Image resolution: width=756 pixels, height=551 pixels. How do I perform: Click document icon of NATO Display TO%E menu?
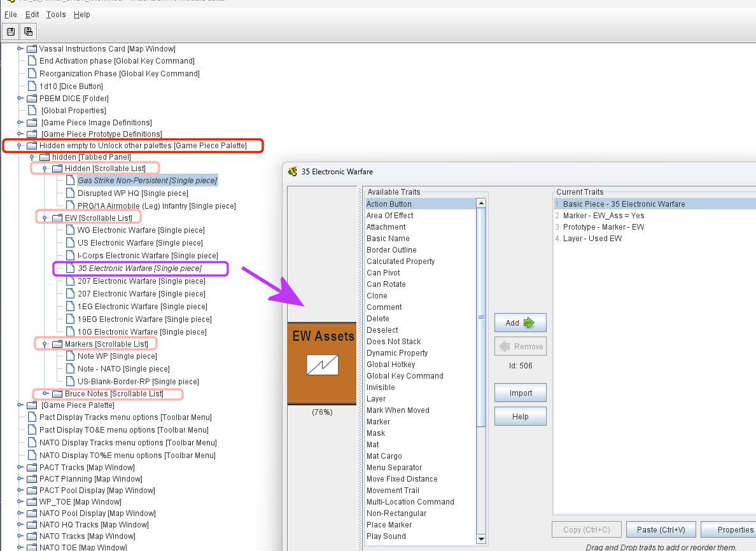32,455
